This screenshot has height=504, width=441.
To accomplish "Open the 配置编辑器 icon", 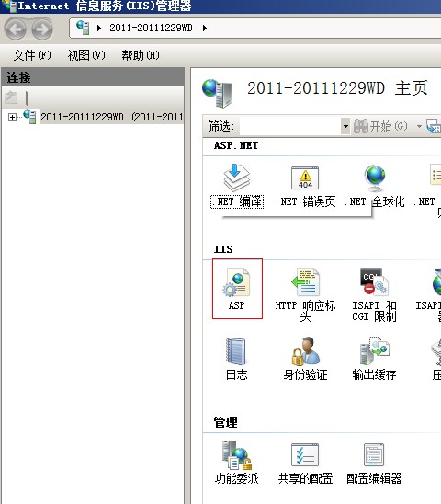I will click(374, 455).
